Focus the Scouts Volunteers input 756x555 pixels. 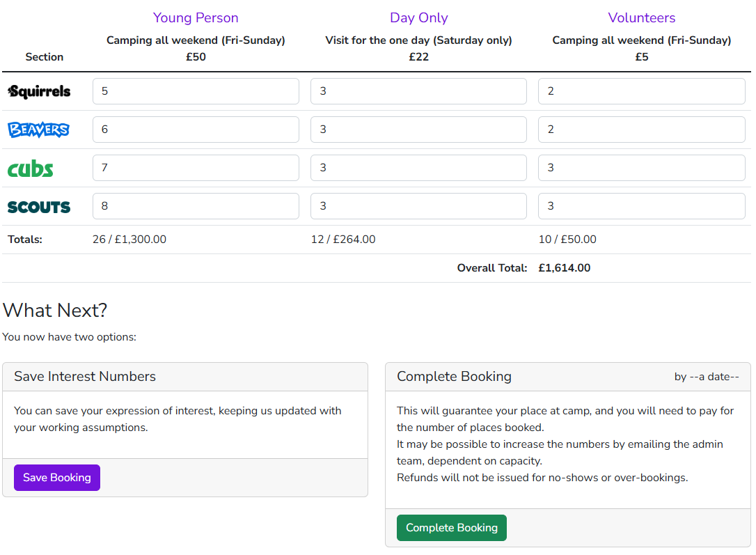click(641, 206)
